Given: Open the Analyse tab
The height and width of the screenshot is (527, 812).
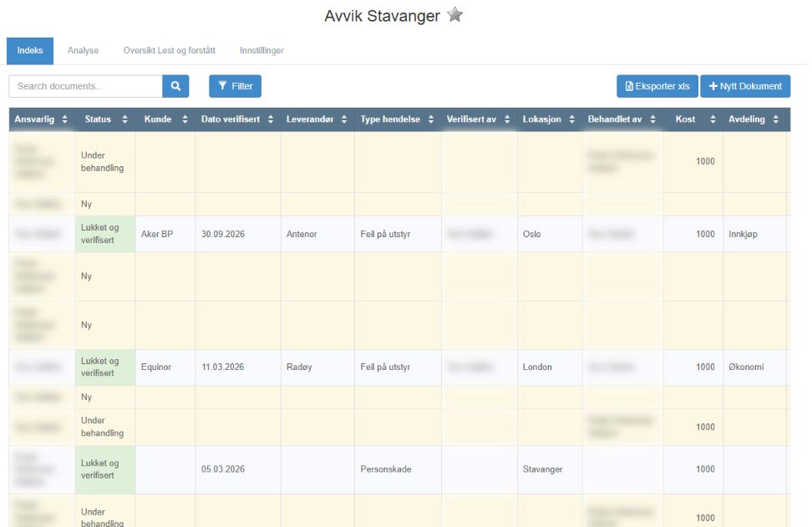Looking at the screenshot, I should (83, 51).
